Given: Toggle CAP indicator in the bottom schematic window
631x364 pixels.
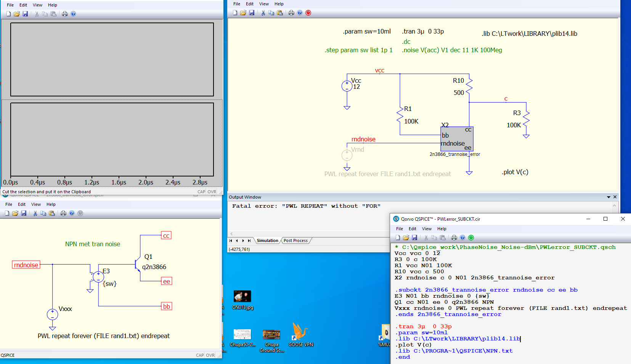Looking at the screenshot, I should tap(199, 355).
